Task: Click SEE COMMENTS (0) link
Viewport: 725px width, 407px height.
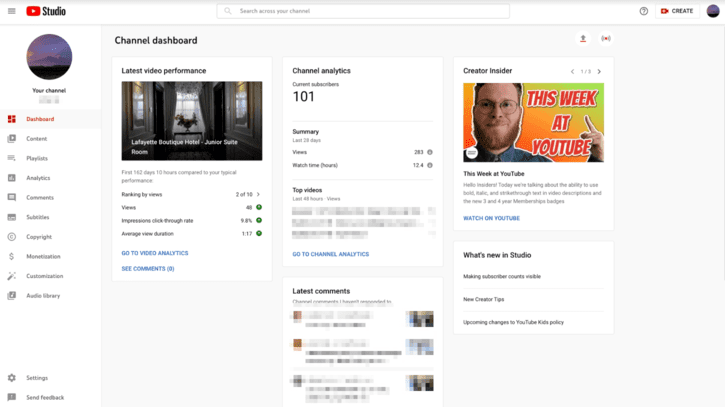Action: 148,269
